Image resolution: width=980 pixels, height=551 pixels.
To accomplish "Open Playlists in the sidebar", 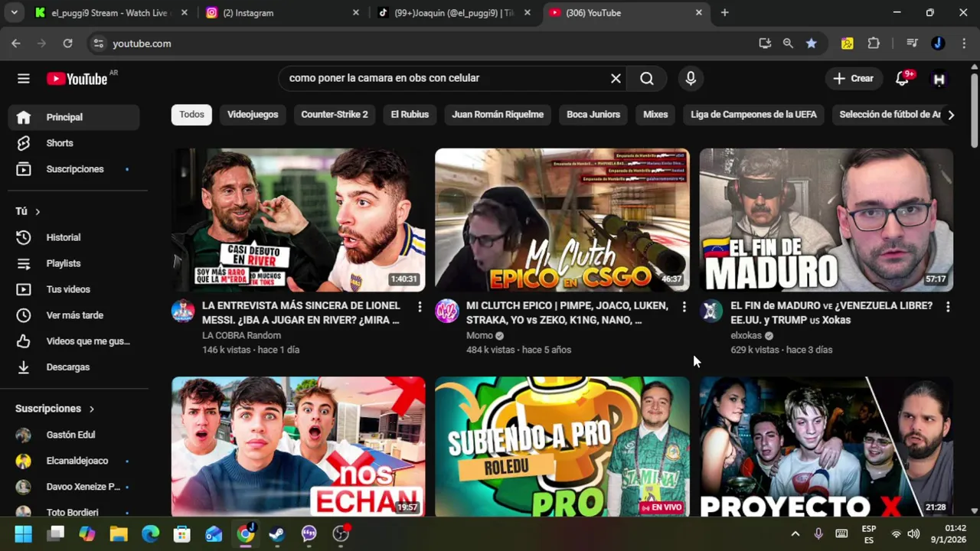I will click(74, 263).
